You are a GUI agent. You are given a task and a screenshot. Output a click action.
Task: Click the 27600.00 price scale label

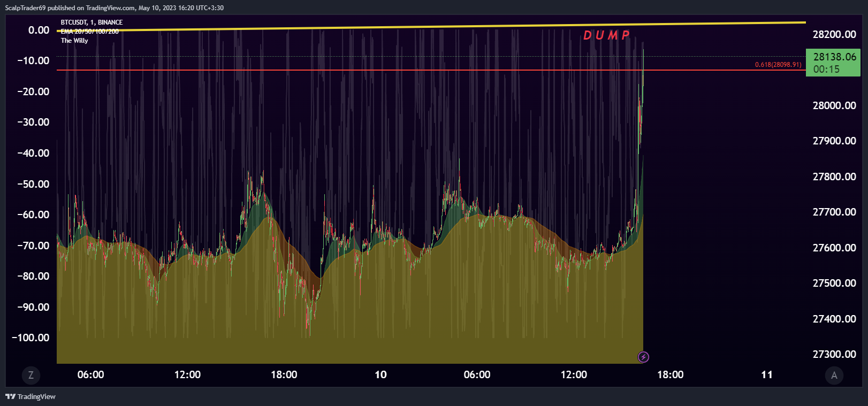(834, 248)
